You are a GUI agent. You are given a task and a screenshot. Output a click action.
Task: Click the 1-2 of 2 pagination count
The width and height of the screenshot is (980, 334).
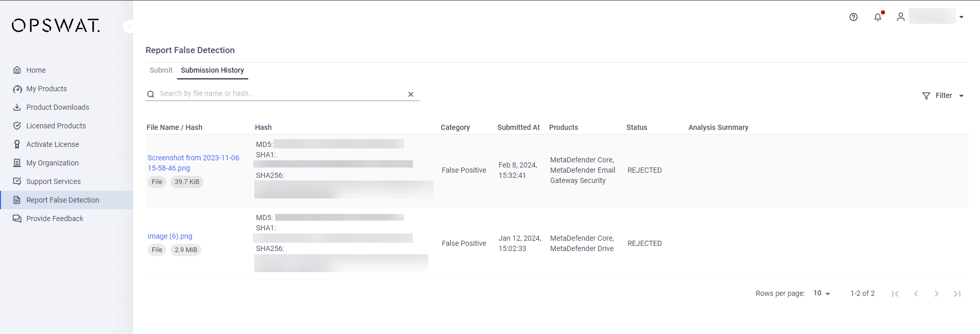[x=862, y=293]
